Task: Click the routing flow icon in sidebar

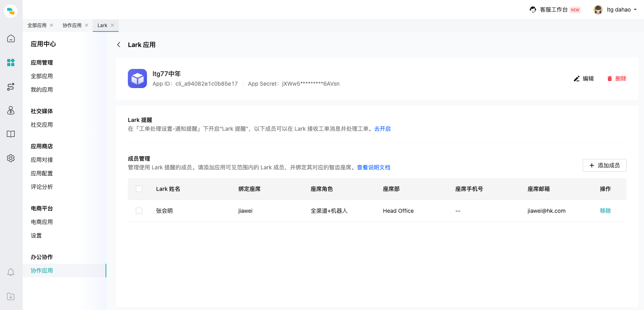Action: (11, 86)
